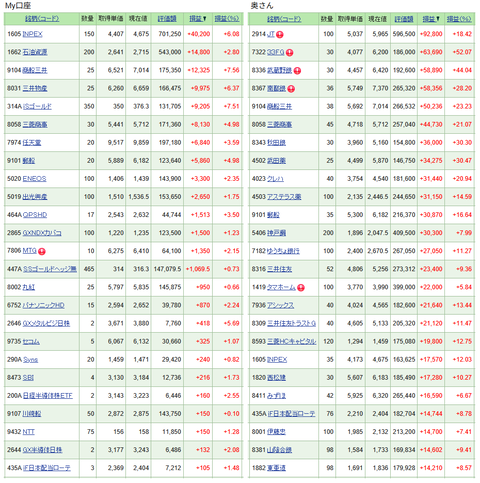The width and height of the screenshot is (480, 483).
Task: Click the red icon in the 8336 row
Action: (297, 71)
